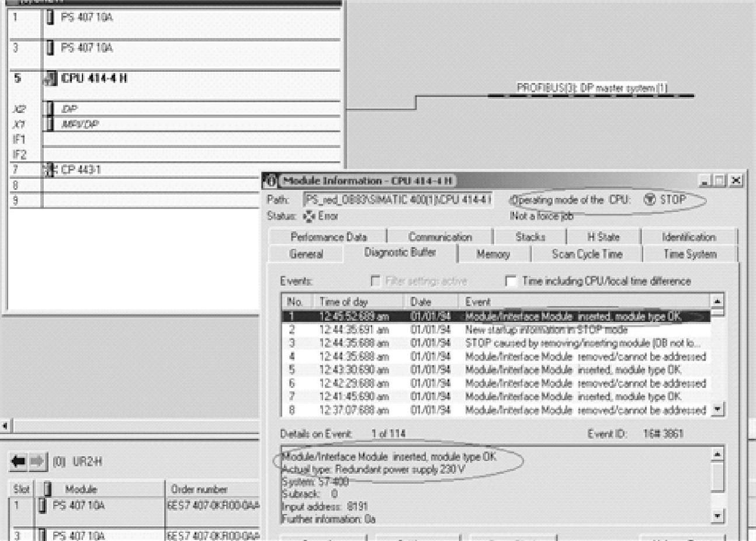
Task: Click the module icon in the Module column header
Action: [x=48, y=489]
